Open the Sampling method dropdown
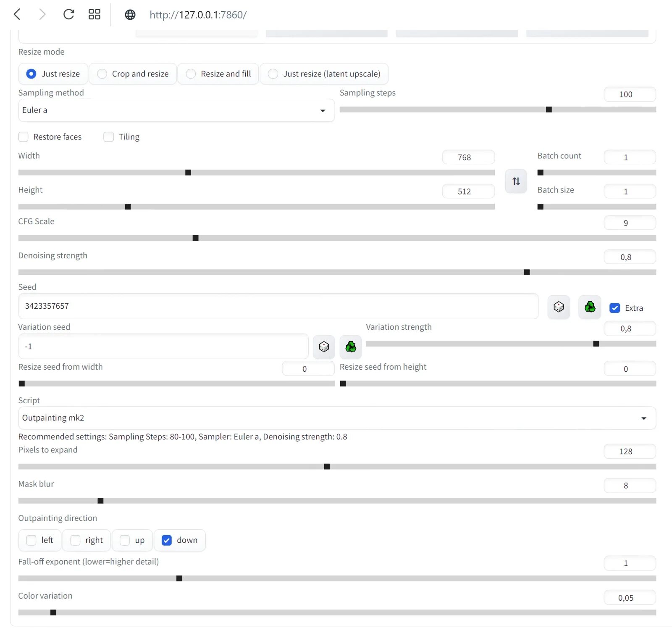Screen dimensions: 672x628 click(x=176, y=110)
